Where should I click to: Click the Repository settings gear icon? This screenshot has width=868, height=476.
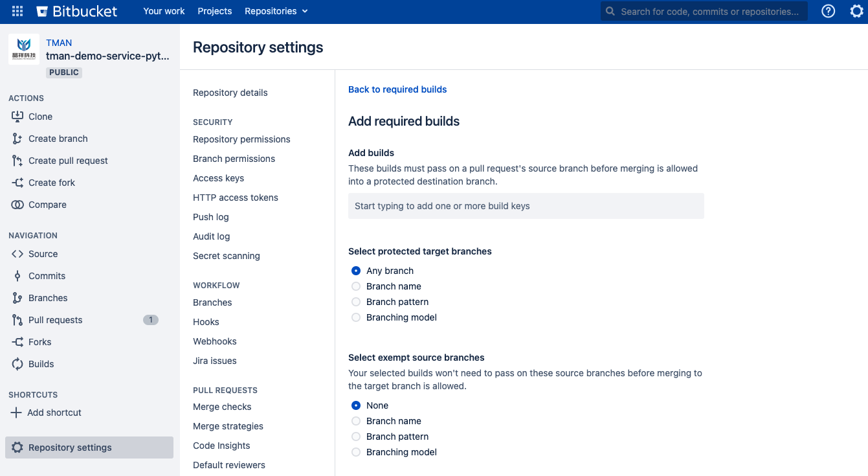[x=17, y=448]
